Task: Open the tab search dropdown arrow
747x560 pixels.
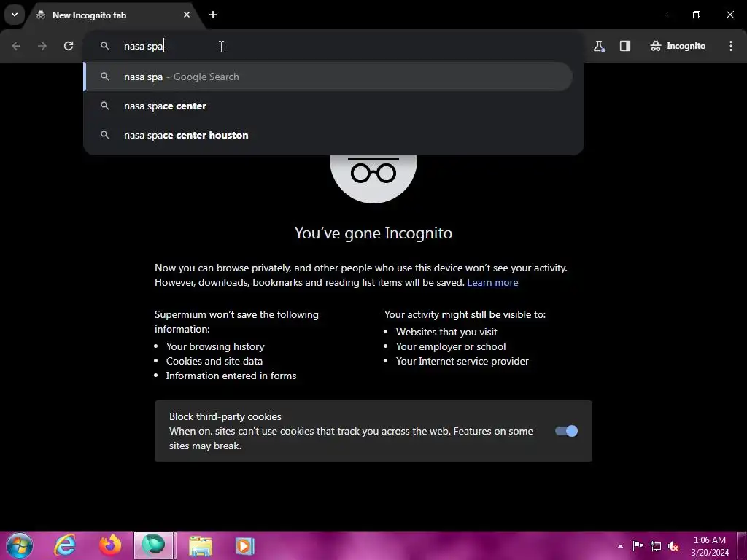Action: point(15,15)
